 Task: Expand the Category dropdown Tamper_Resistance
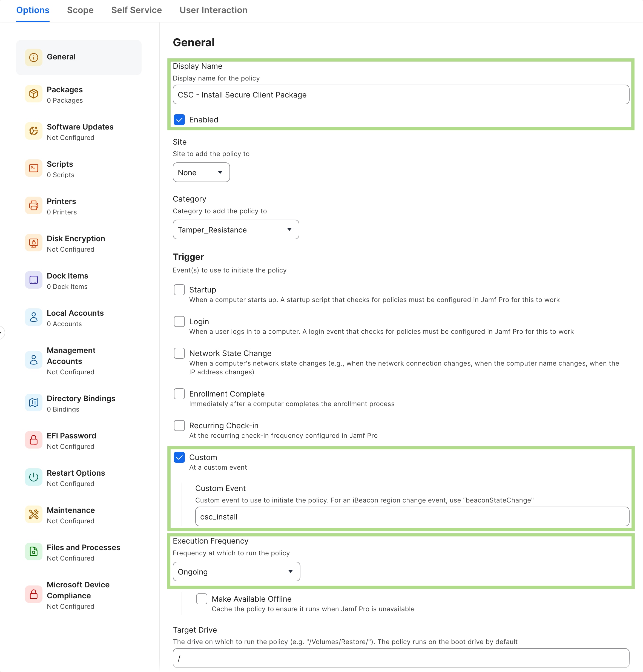[x=236, y=229]
